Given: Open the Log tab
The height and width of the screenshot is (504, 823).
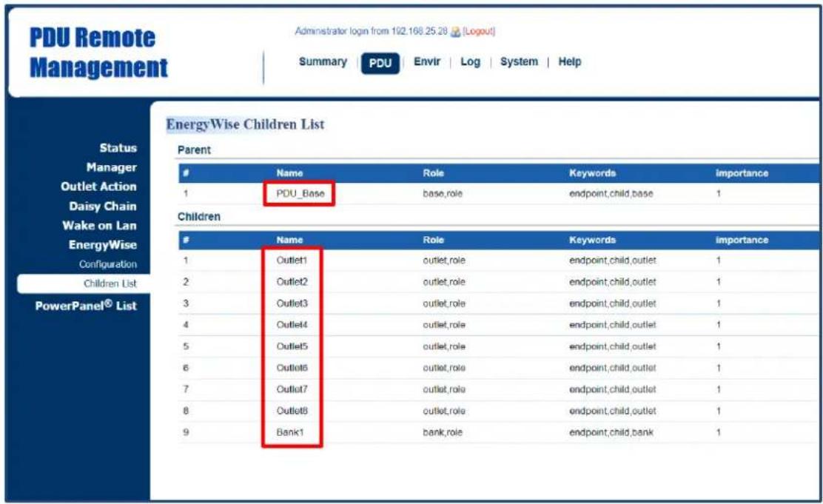Looking at the screenshot, I should 470,62.
